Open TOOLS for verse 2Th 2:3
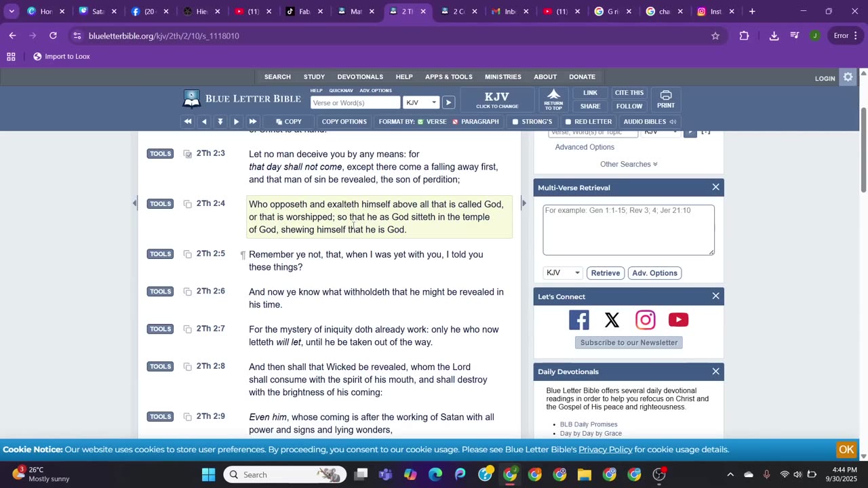This screenshot has height=488, width=868. point(160,154)
